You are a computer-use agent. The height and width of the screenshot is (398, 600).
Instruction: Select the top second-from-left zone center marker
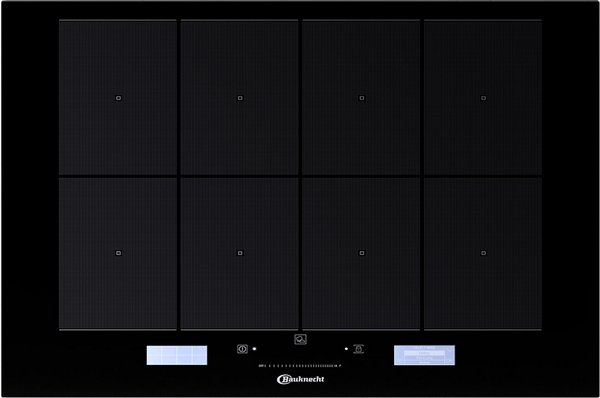(240, 98)
